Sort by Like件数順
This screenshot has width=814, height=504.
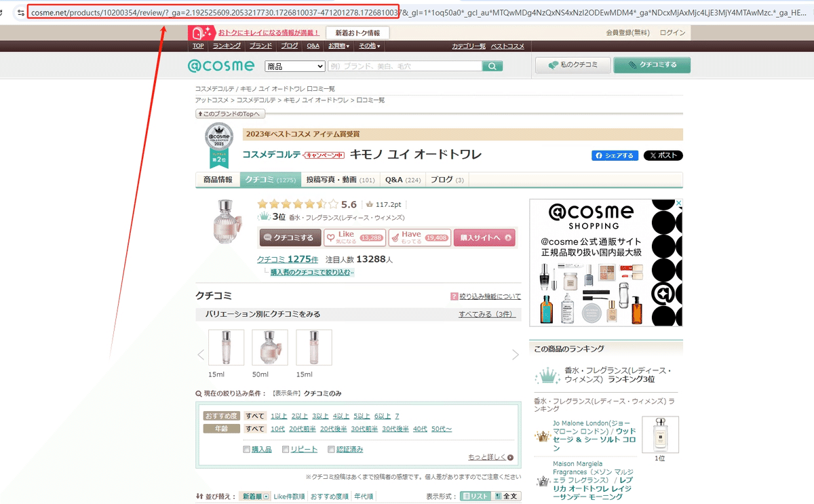click(x=290, y=497)
